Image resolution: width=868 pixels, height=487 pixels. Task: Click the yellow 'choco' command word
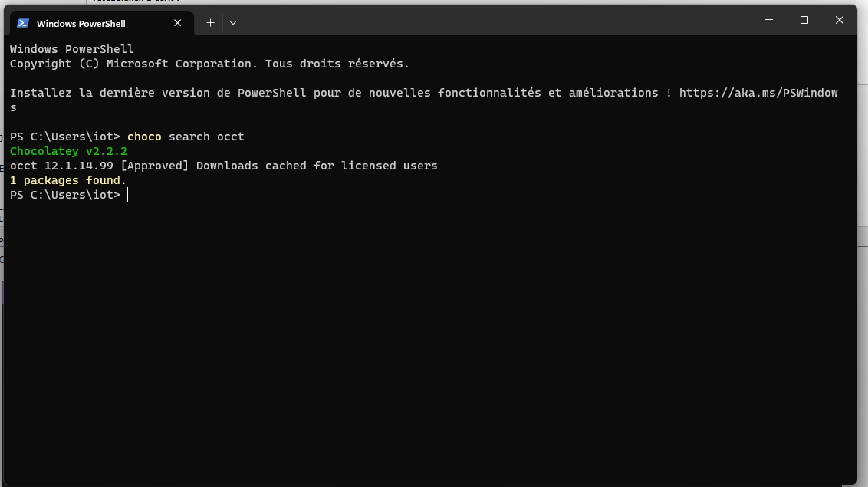pyautogui.click(x=144, y=137)
